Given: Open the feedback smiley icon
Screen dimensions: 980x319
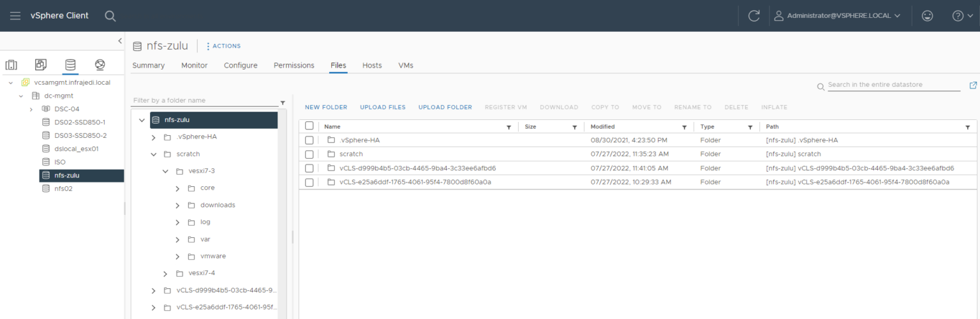Looking at the screenshot, I should click(x=928, y=15).
